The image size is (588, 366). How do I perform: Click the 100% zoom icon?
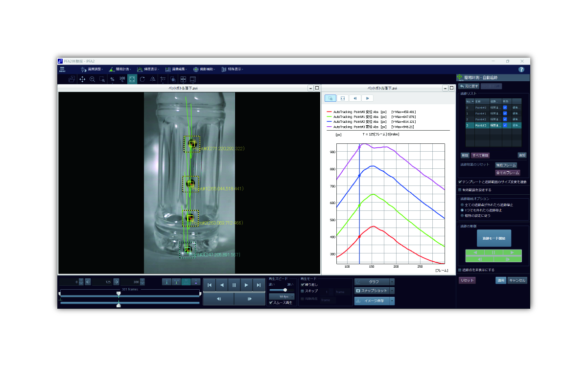pos(122,79)
